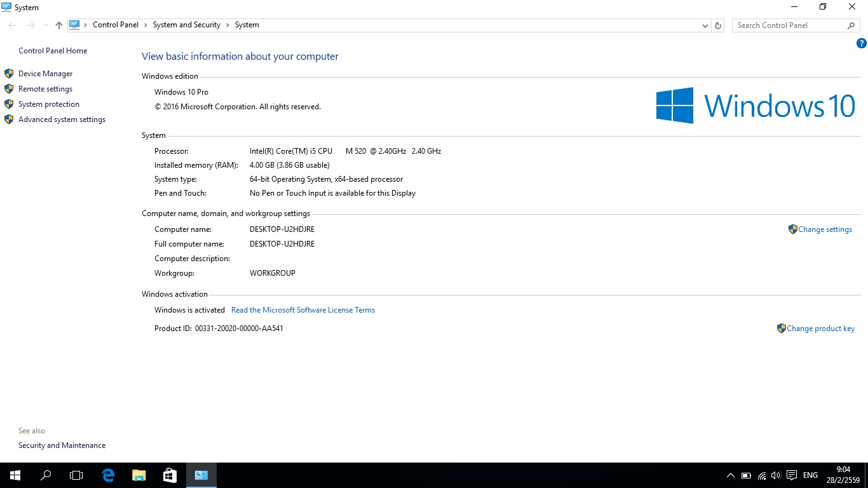Switch input language via ENG
Screen dimensions: 868x488
[810, 475]
